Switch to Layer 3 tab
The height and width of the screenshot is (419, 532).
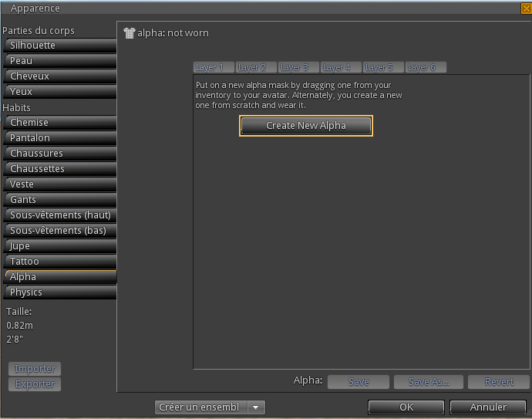(x=298, y=67)
